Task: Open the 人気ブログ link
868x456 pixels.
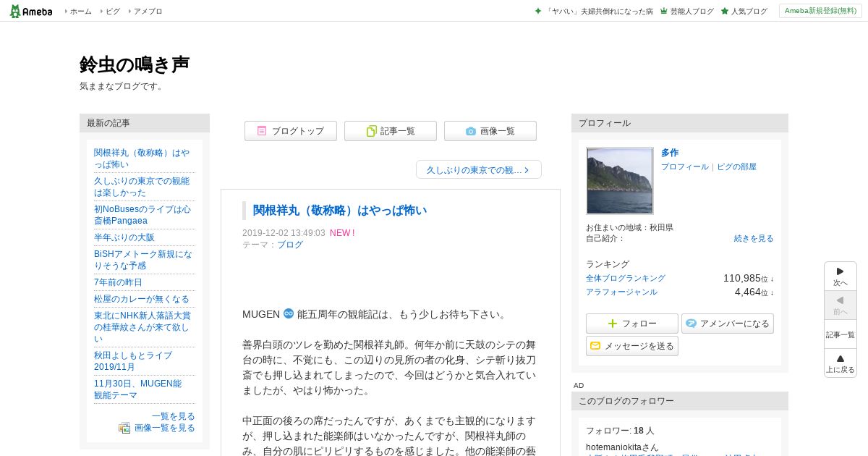Action: [x=749, y=12]
